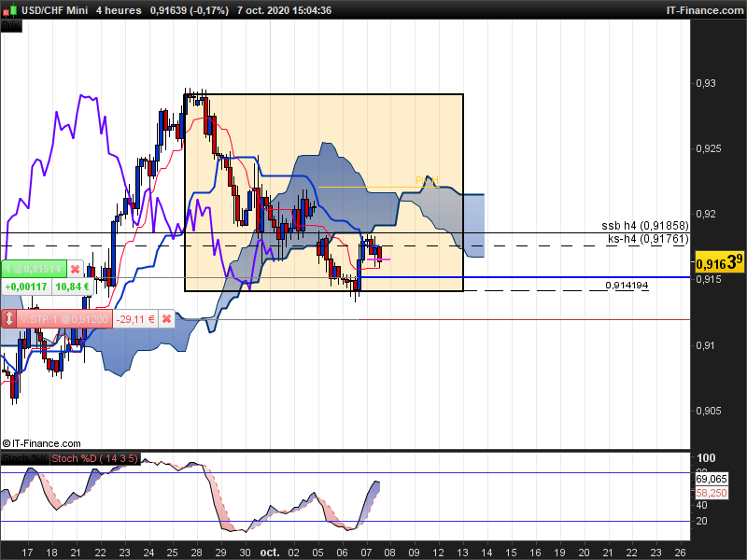The width and height of the screenshot is (747, 560).
Task: Click the stop loss amount -29,11 €
Action: point(134,319)
